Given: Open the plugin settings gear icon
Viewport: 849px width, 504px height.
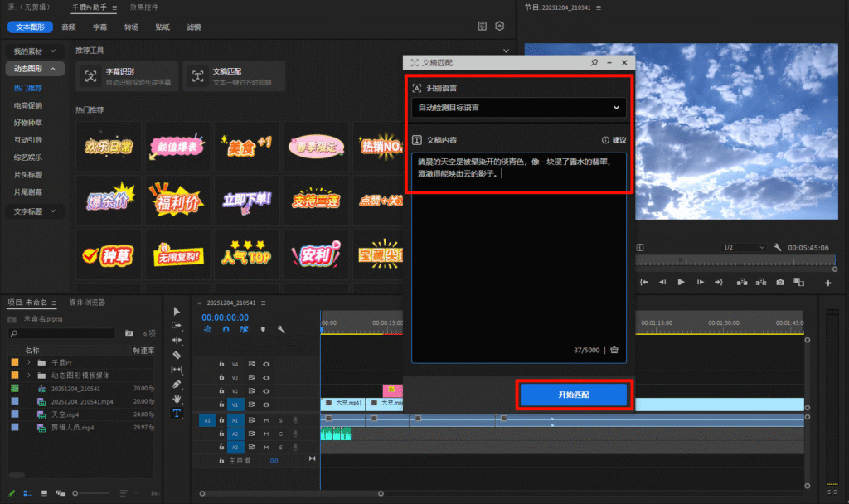Looking at the screenshot, I should click(500, 27).
